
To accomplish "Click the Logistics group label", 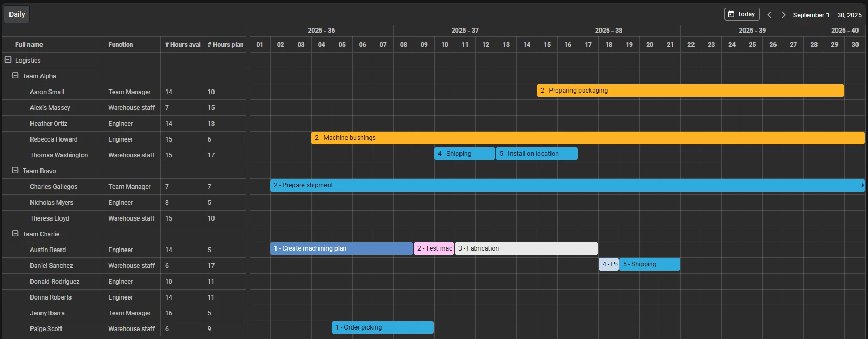I will point(28,61).
